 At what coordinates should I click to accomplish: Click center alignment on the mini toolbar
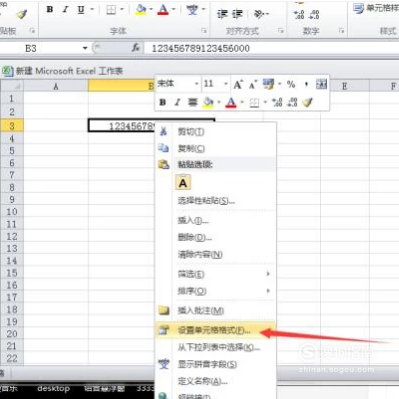tap(192, 102)
